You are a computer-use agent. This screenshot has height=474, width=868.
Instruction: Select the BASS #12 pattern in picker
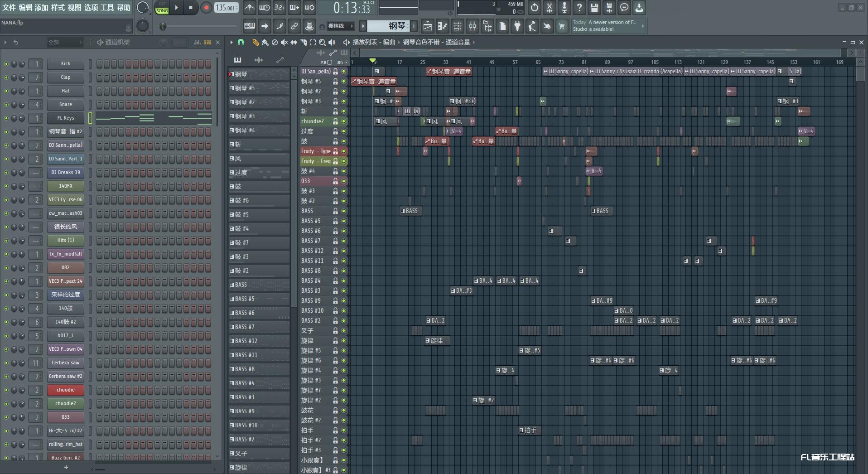tap(259, 341)
